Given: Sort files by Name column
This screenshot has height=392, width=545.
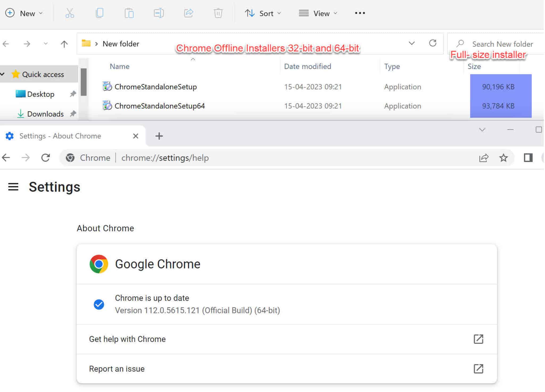Looking at the screenshot, I should (120, 66).
